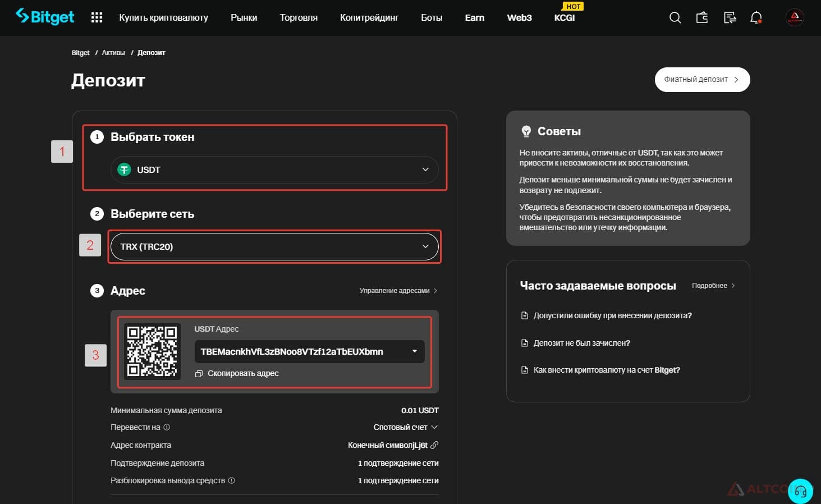Open Подробнее link in FAQ
821x504 pixels.
pos(713,286)
